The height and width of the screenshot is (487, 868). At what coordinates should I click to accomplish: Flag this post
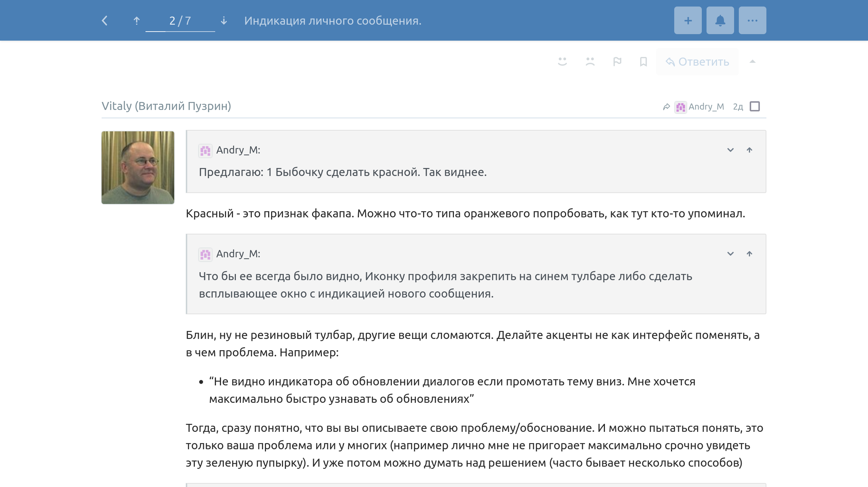point(617,62)
